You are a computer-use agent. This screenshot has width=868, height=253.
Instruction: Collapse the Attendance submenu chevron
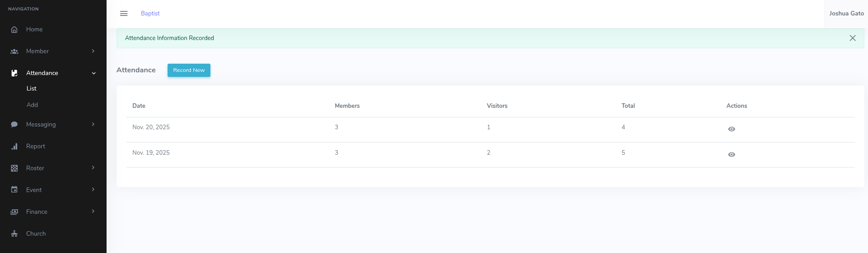(x=94, y=73)
